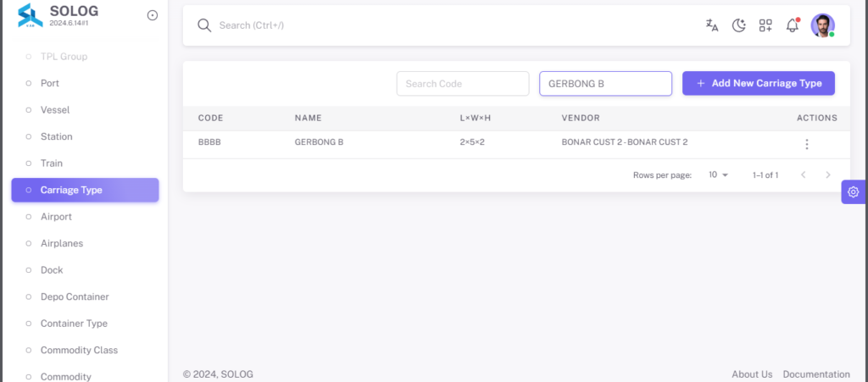This screenshot has height=382, width=868.
Task: Click the name filter containing GERBONG B
Action: point(605,84)
